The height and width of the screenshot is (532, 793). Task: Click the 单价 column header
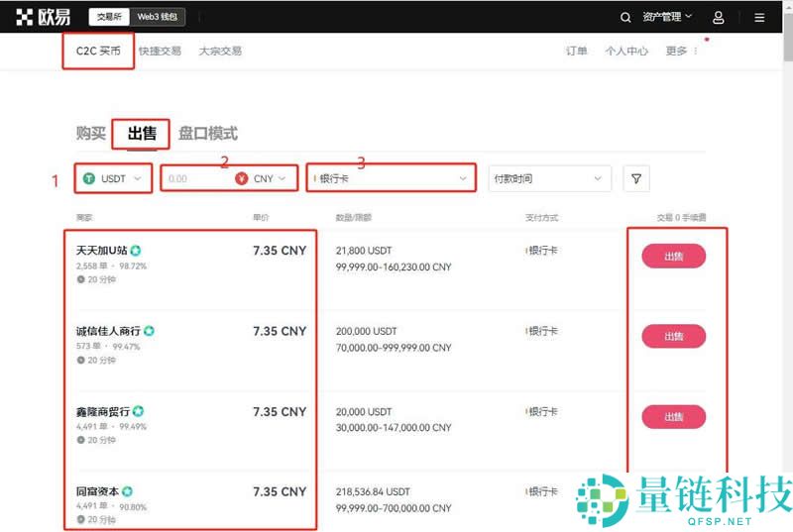261,217
